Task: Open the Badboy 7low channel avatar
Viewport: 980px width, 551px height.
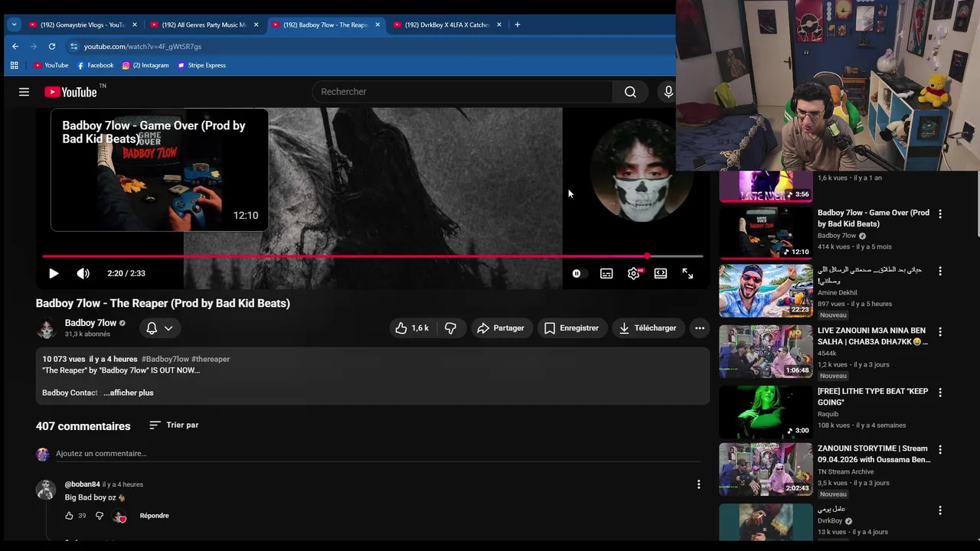Action: (47, 328)
